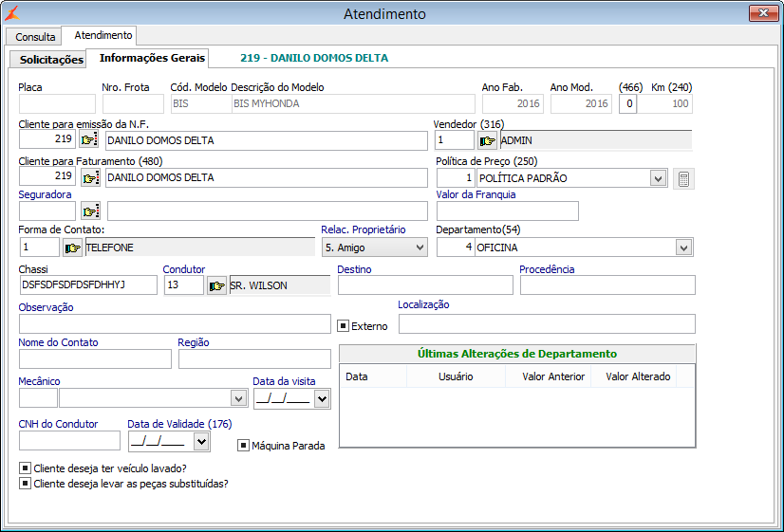This screenshot has width=784, height=532.
Task: Click the Ano Fab. field showing 2016
Action: (x=513, y=104)
